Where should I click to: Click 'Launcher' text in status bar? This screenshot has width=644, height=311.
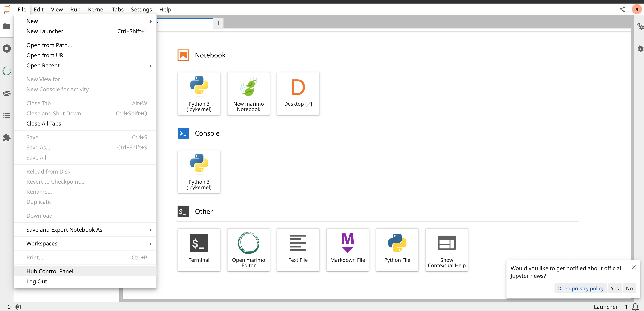click(606, 307)
